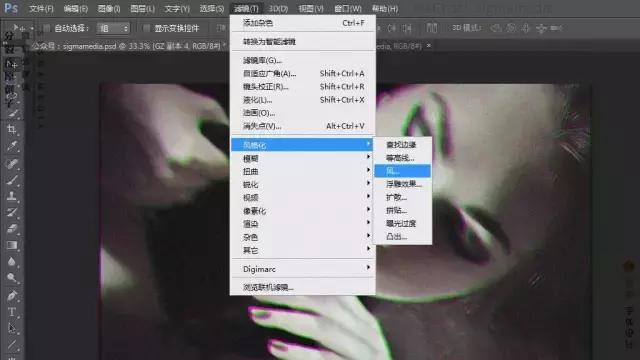The width and height of the screenshot is (640, 360).
Task: Select the Path Selection tool
Action: click(x=12, y=328)
